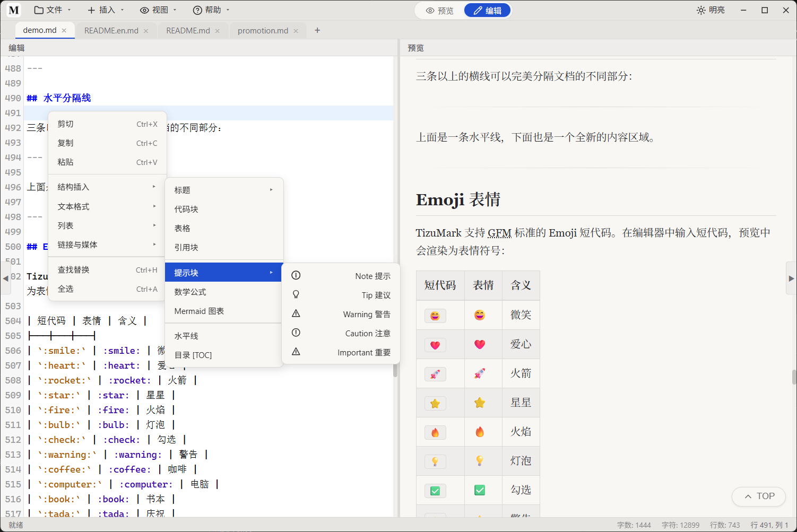Click the rocket emoji in 表情 column
The height and width of the screenshot is (532, 797).
coord(480,373)
